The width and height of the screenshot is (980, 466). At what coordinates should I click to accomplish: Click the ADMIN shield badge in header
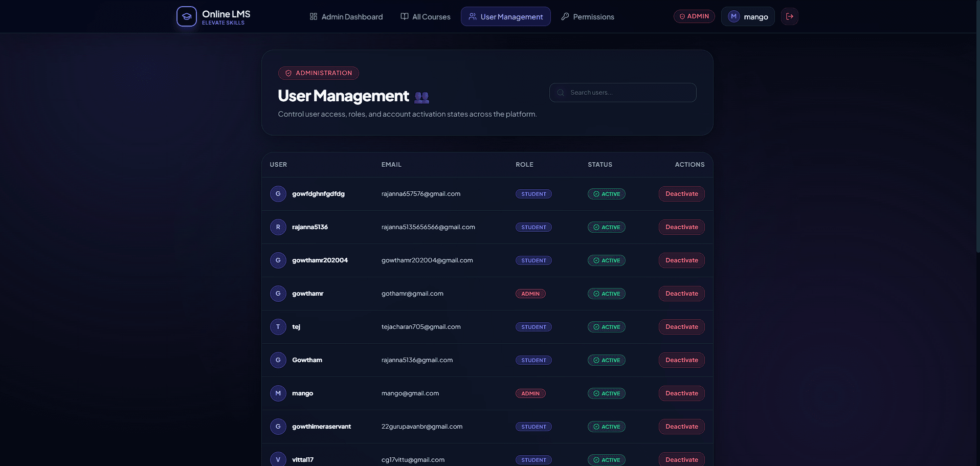click(694, 16)
